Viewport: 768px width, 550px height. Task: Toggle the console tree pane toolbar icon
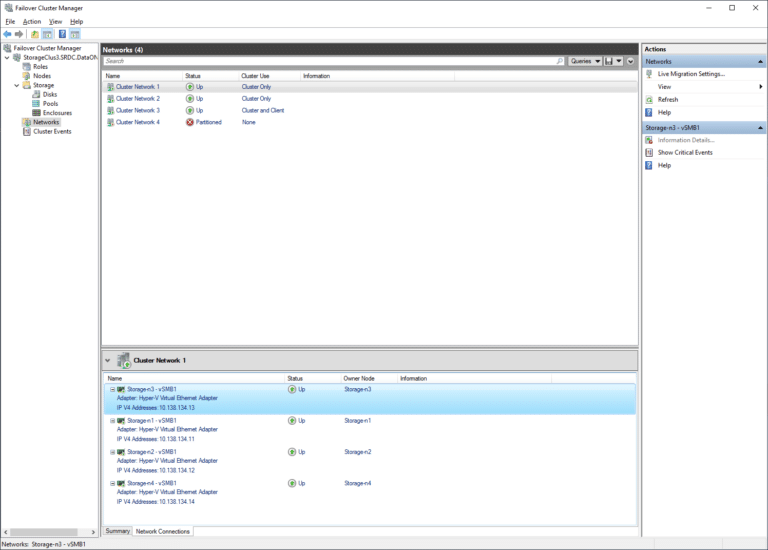(48, 34)
